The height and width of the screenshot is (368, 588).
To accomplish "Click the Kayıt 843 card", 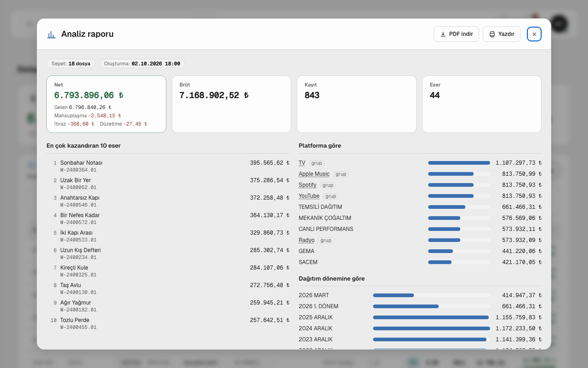I will pyautogui.click(x=356, y=104).
